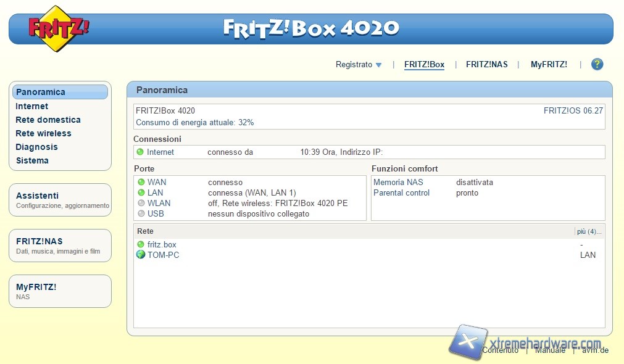
Task: Click the Memoria NAS link
Action: pos(398,183)
